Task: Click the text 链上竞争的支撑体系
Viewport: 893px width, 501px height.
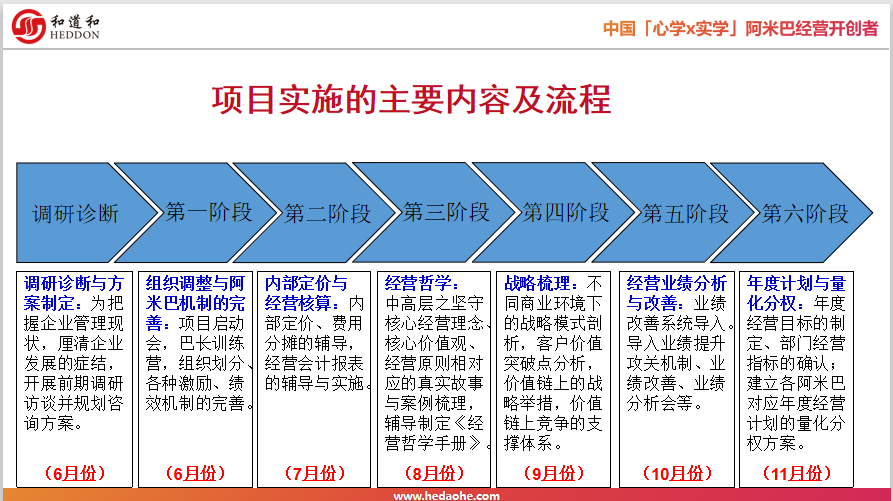Action: (x=553, y=433)
